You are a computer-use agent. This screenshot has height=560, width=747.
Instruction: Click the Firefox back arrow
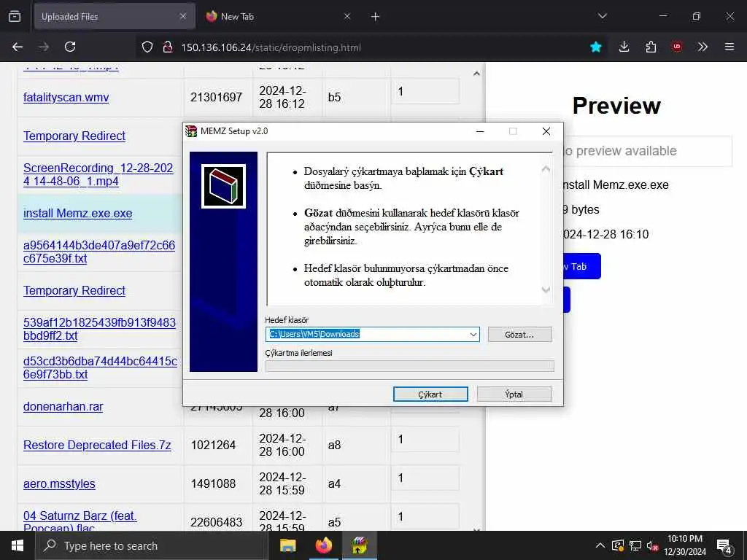[18, 47]
